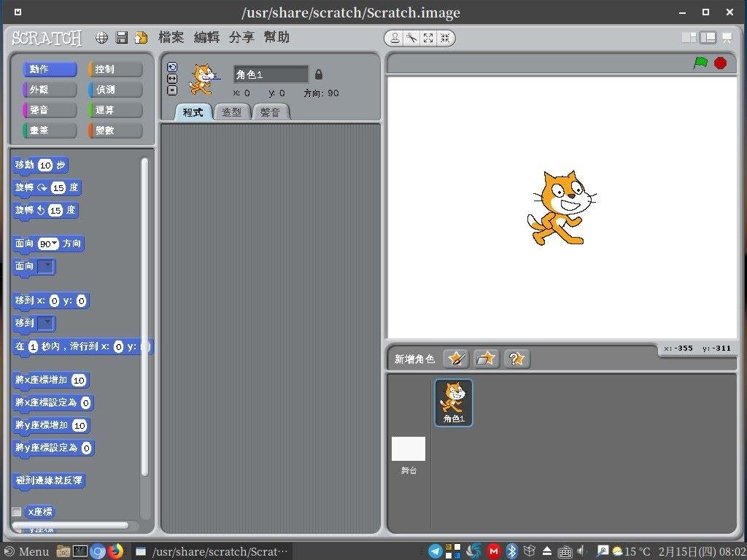Click the globe language icon
This screenshot has height=560, width=747.
click(x=101, y=38)
